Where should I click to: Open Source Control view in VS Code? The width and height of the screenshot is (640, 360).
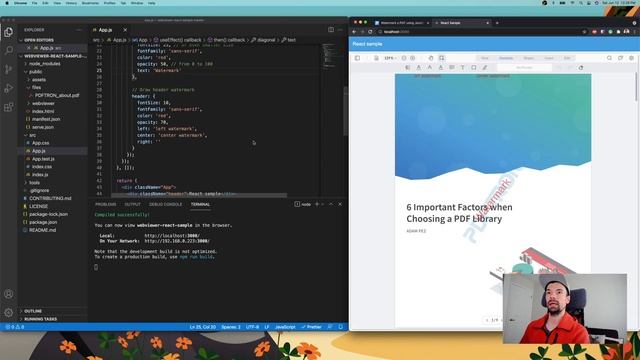pos(9,69)
